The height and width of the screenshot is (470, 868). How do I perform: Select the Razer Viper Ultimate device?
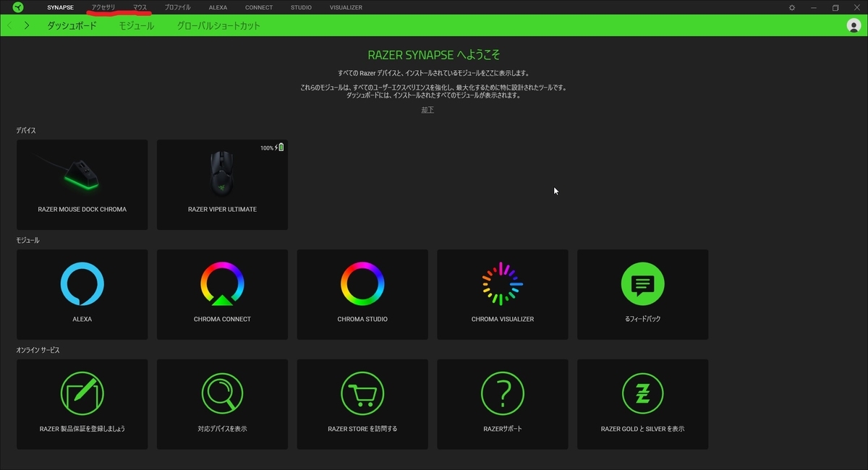pyautogui.click(x=222, y=185)
